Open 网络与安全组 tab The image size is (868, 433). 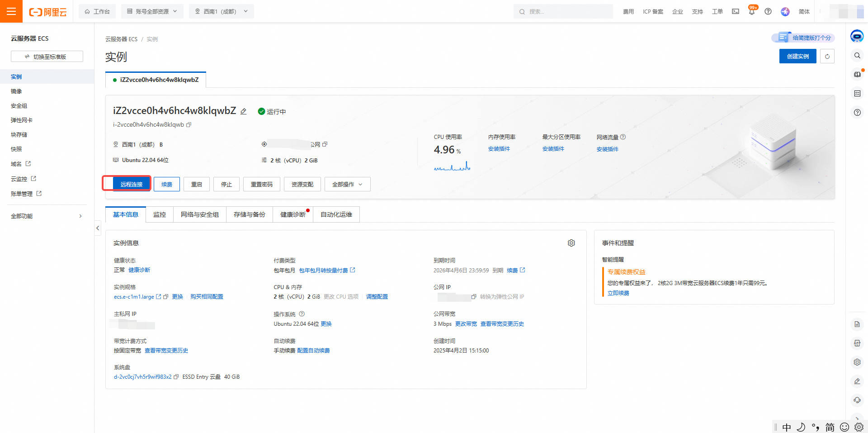tap(200, 214)
